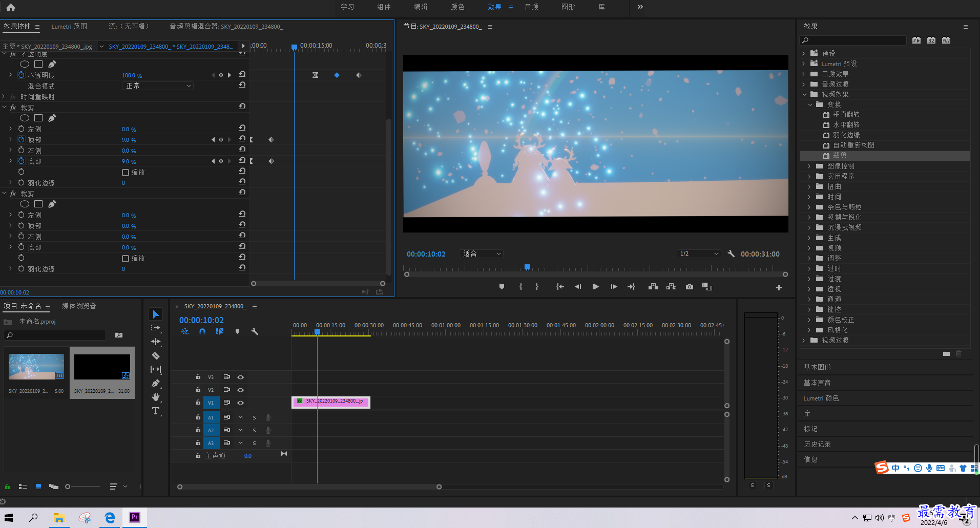
Task: Expand the 预设 effects folder
Action: (803, 53)
